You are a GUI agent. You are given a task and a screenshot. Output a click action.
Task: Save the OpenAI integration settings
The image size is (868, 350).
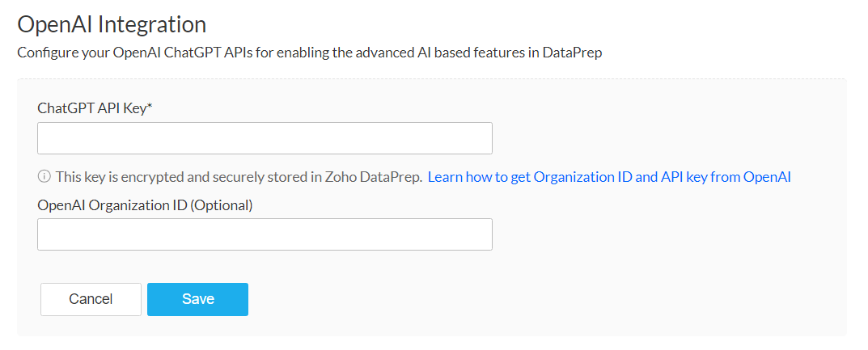point(197,299)
